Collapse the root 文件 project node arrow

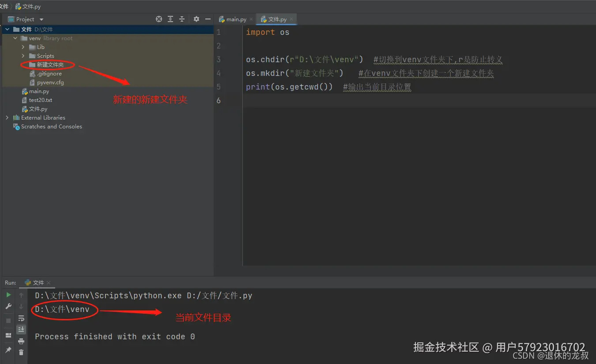(x=8, y=30)
